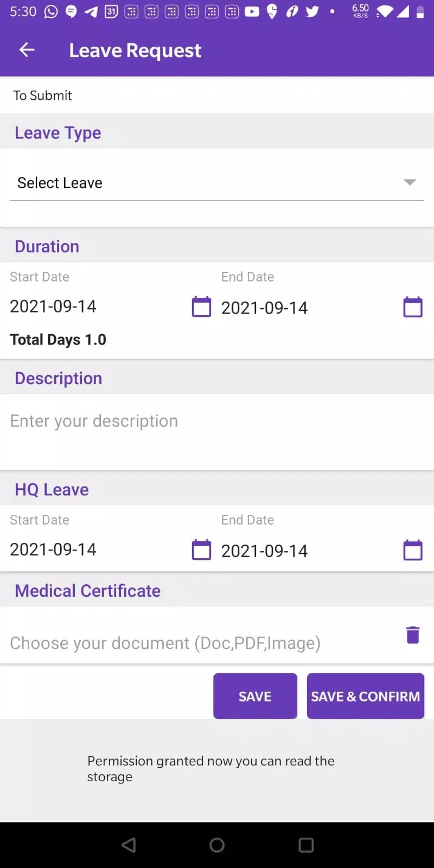Tap Android back navigation triangle
Viewport: 434px width, 868px height.
(129, 845)
